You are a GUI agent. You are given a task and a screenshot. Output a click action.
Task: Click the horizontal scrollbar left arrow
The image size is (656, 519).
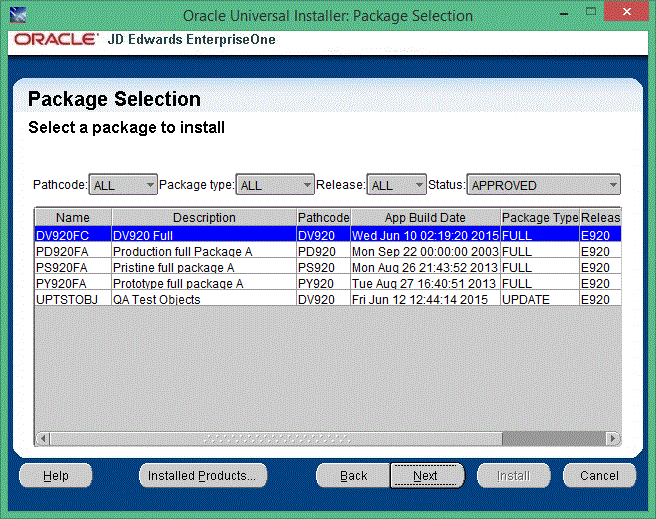pos(43,438)
